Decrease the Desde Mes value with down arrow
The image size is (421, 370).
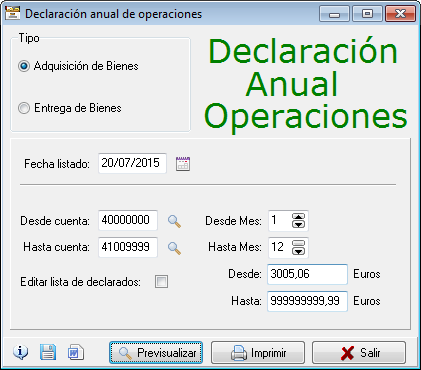coord(298,224)
